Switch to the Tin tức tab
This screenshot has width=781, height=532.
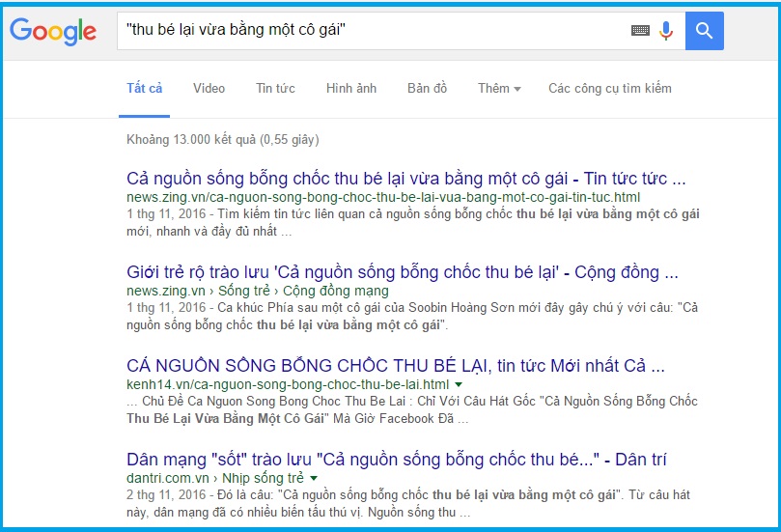(275, 88)
